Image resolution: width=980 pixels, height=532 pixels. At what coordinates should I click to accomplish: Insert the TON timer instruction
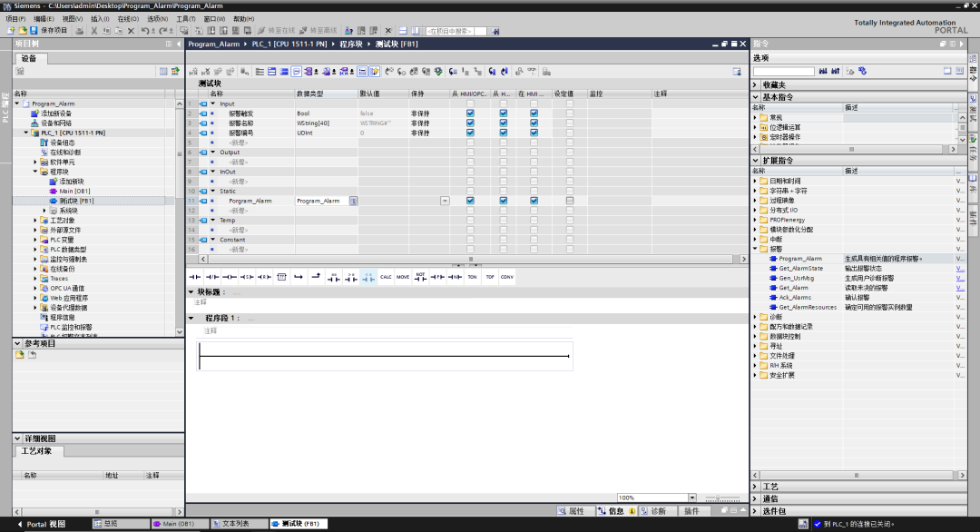[x=472, y=277]
